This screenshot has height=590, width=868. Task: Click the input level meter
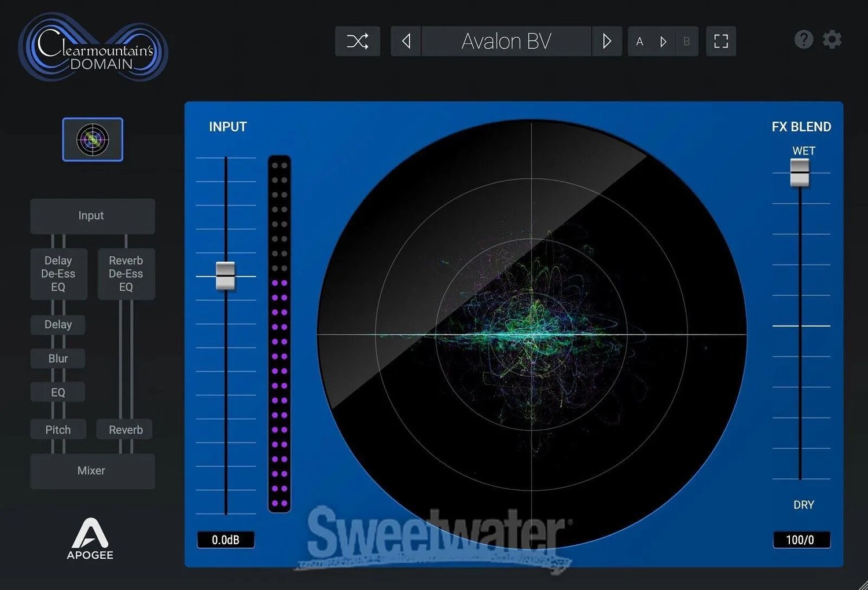point(279,334)
